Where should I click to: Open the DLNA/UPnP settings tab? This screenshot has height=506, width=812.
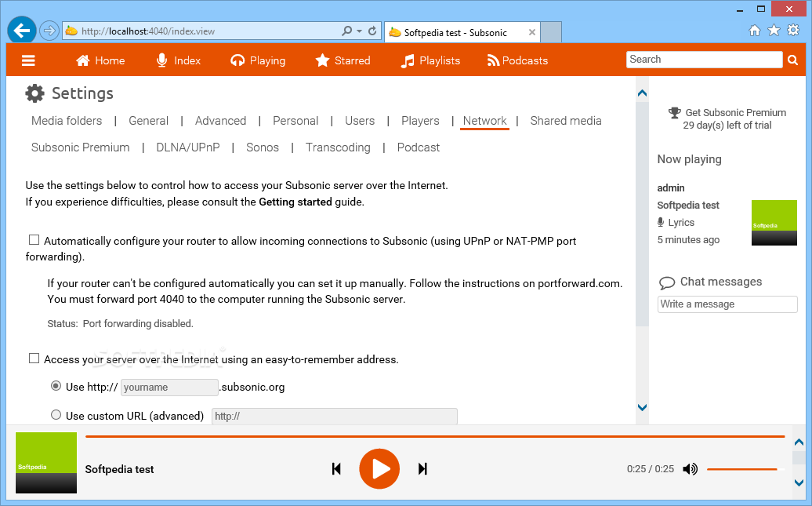188,147
